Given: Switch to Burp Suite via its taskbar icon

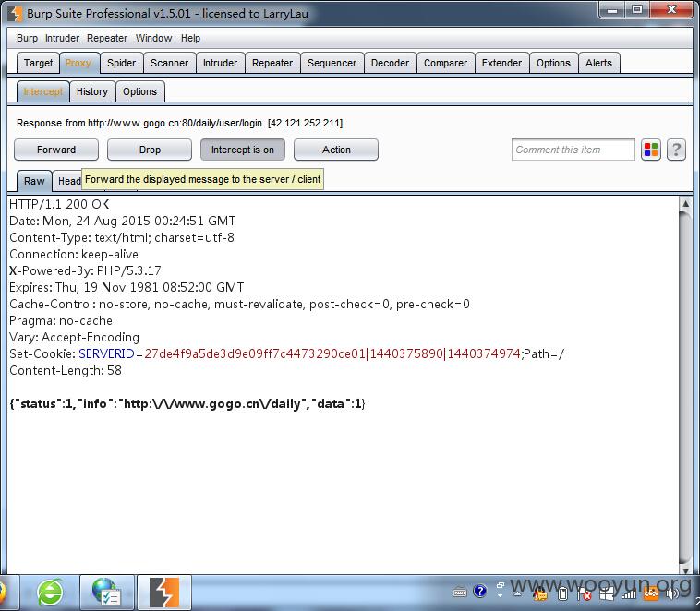Looking at the screenshot, I should (164, 593).
